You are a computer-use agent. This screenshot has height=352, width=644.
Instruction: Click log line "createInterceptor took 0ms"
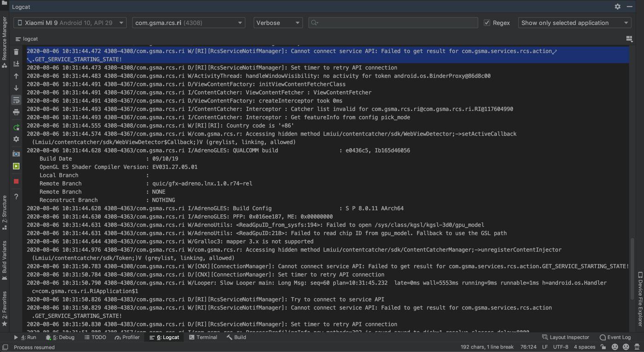click(x=185, y=101)
